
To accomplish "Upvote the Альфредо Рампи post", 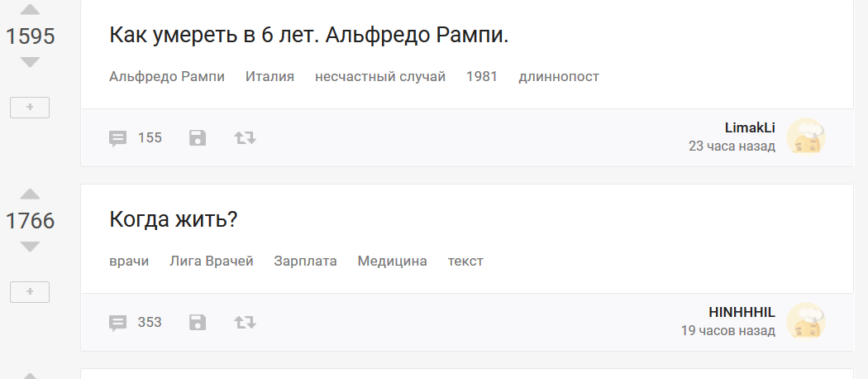I will (30, 10).
